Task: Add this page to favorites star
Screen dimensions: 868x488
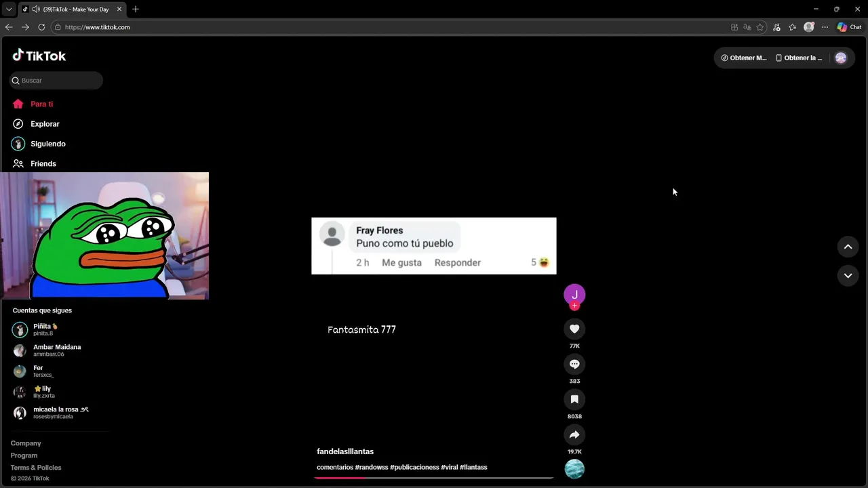Action: pyautogui.click(x=760, y=27)
